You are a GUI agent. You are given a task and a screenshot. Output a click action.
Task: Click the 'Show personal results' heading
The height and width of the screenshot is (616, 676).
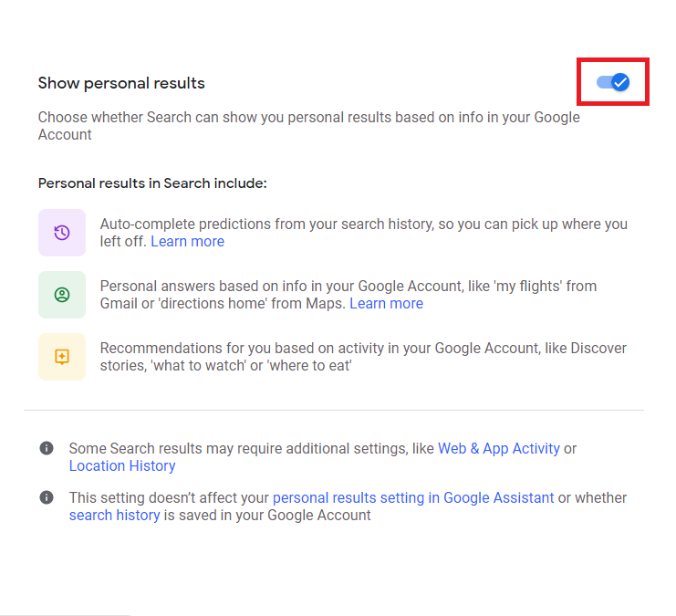121,84
